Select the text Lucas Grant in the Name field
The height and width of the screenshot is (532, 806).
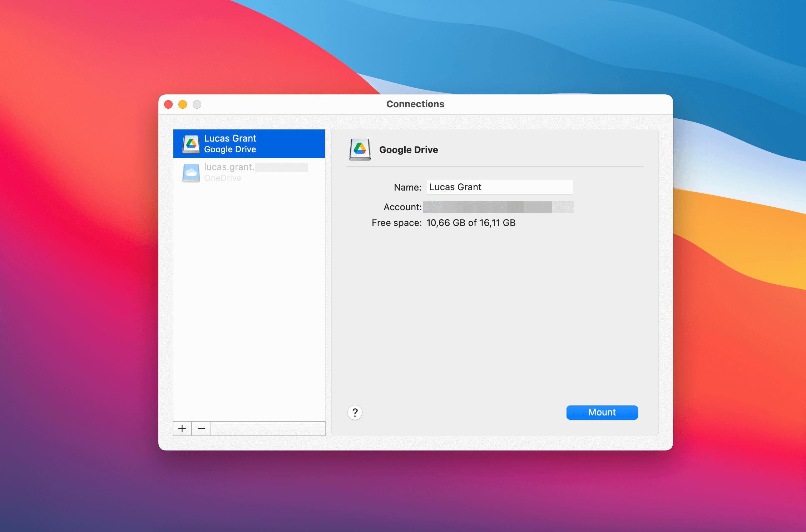[455, 187]
